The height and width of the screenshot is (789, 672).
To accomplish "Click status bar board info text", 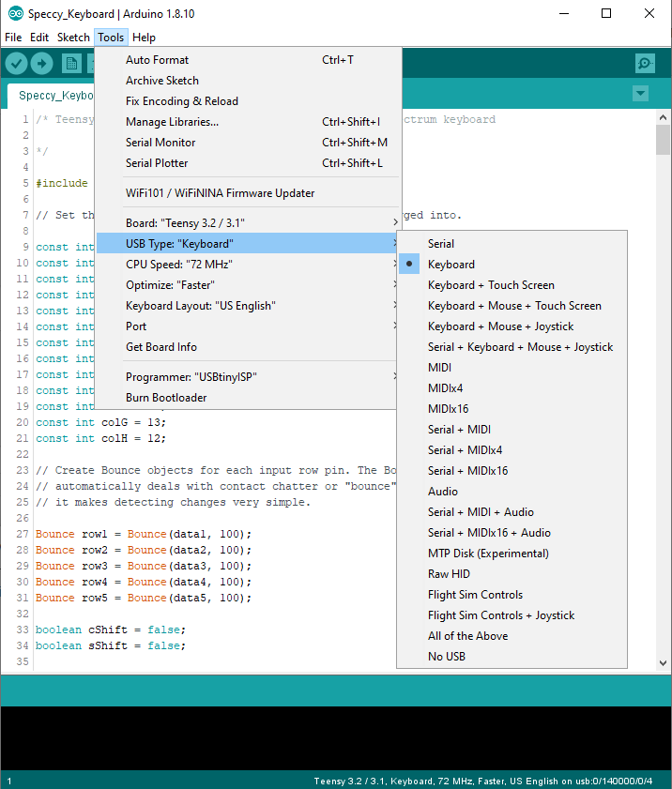I will [482, 781].
